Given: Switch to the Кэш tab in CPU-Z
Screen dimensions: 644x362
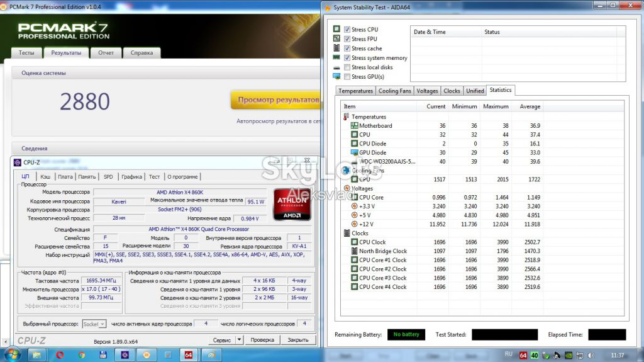Looking at the screenshot, I should [45, 176].
